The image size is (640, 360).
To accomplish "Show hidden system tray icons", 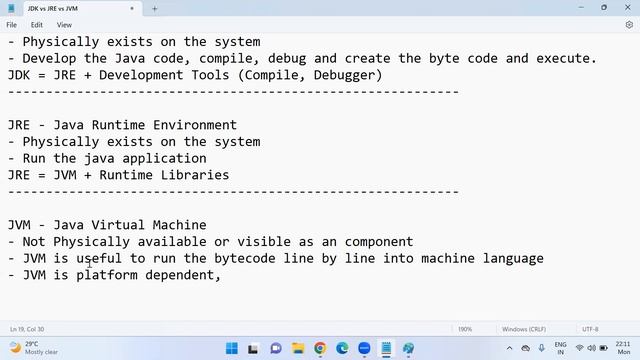I will pos(509,348).
